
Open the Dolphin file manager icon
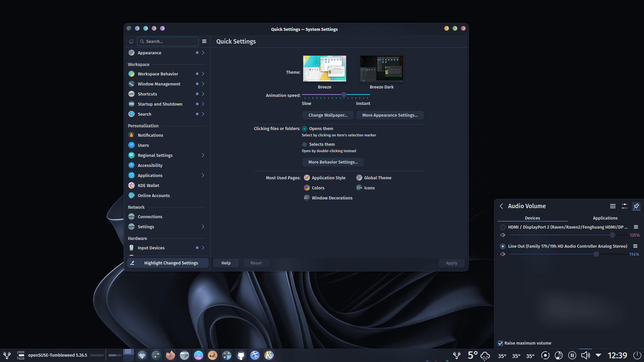point(184,355)
